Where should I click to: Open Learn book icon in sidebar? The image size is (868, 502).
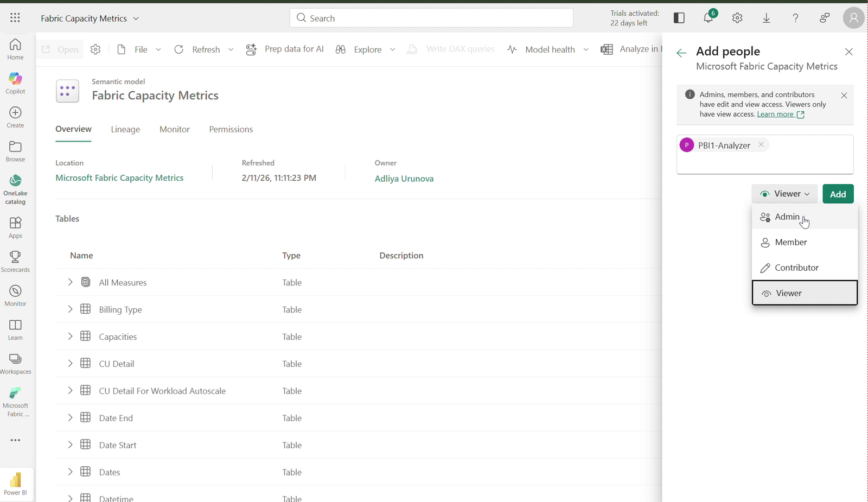point(15,329)
